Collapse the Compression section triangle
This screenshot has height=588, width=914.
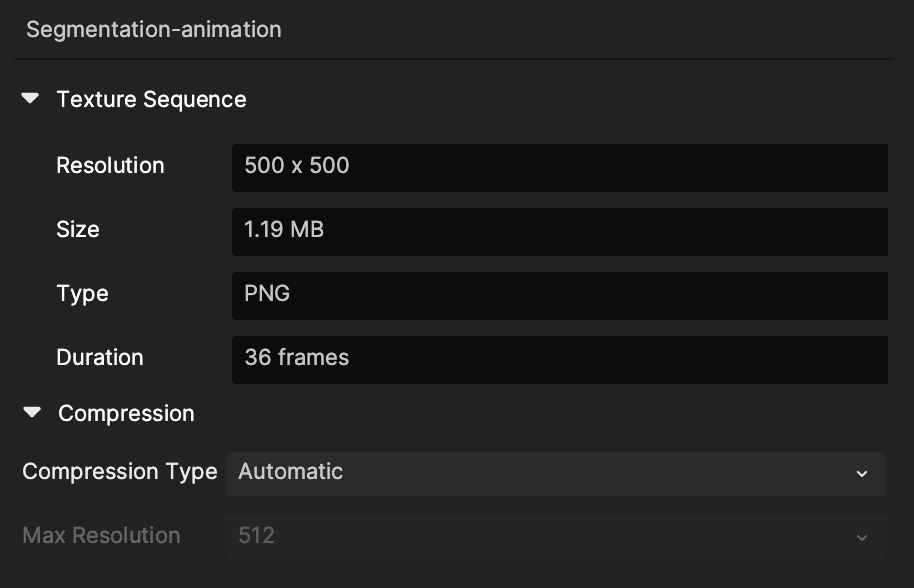(32, 413)
